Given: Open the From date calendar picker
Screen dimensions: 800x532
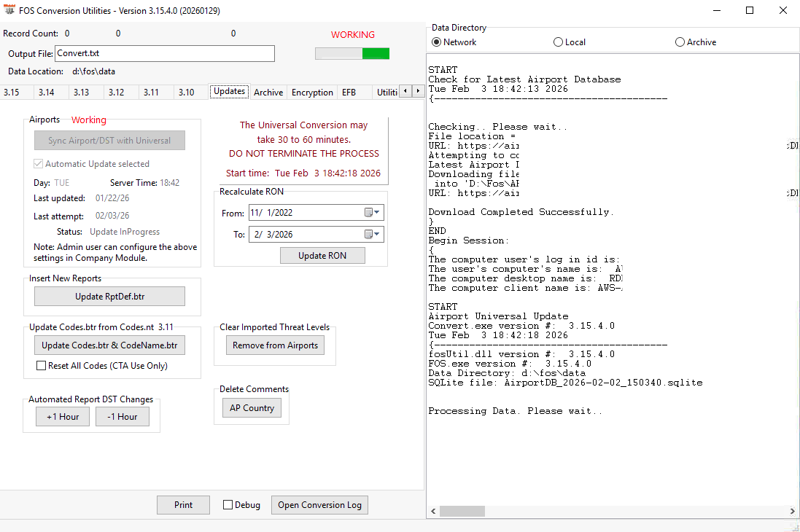Looking at the screenshot, I should tap(372, 213).
